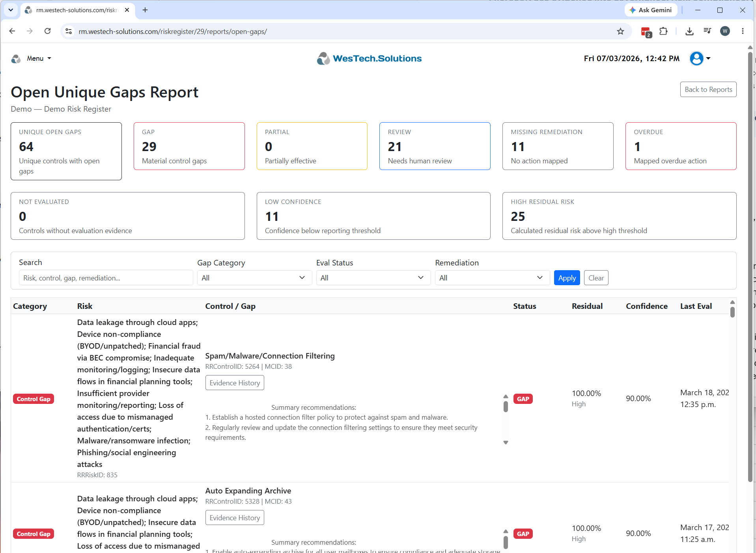Open the Extensions puzzle icon

(664, 31)
